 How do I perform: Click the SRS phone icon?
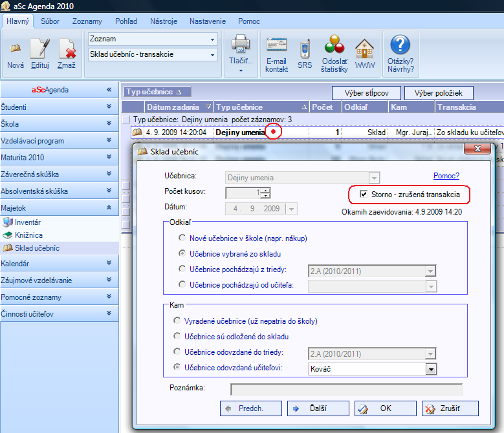tap(305, 48)
